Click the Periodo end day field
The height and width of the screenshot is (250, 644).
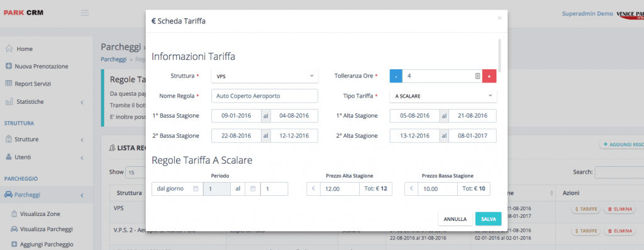[274, 189]
